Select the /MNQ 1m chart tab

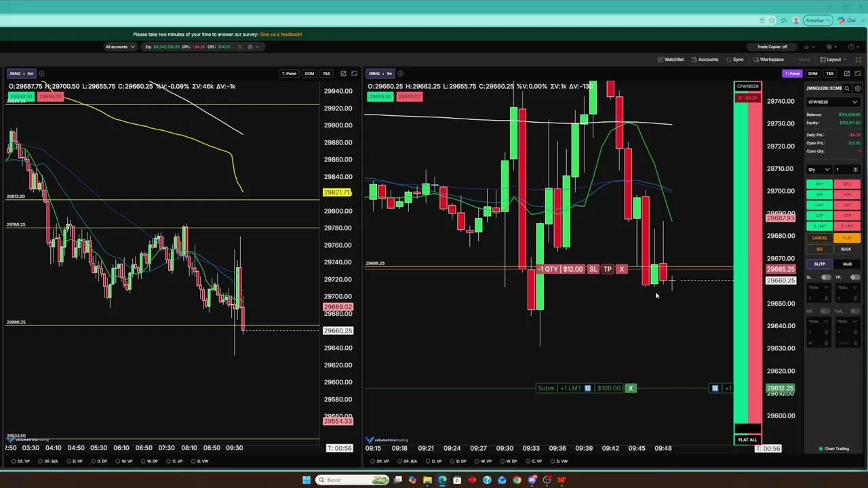(x=380, y=73)
